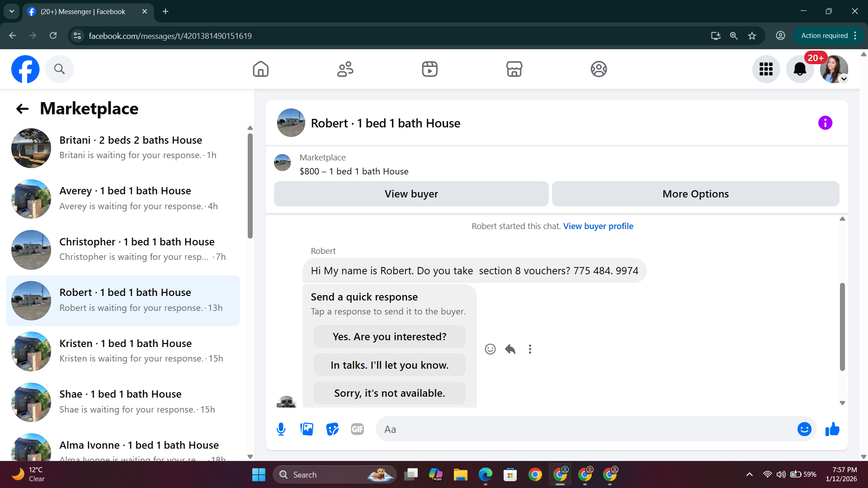Viewport: 868px width, 488px height.
Task: Open the conversation information panel
Action: tap(825, 123)
